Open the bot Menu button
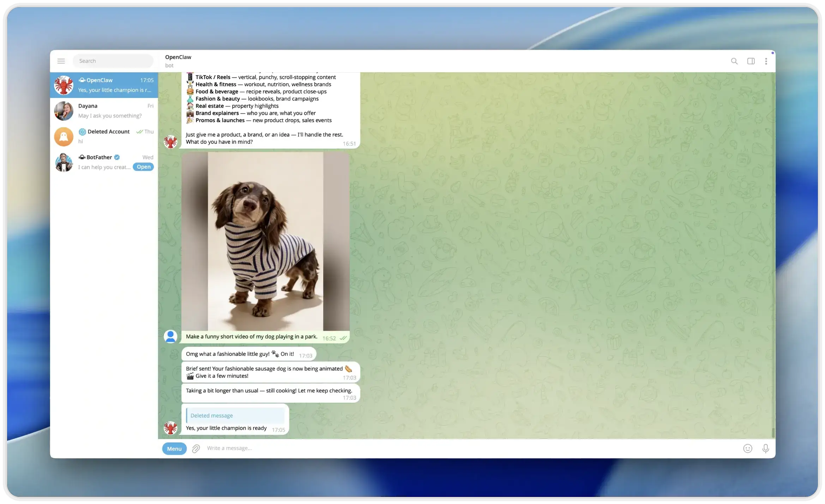This screenshot has width=825, height=504. coord(174,449)
